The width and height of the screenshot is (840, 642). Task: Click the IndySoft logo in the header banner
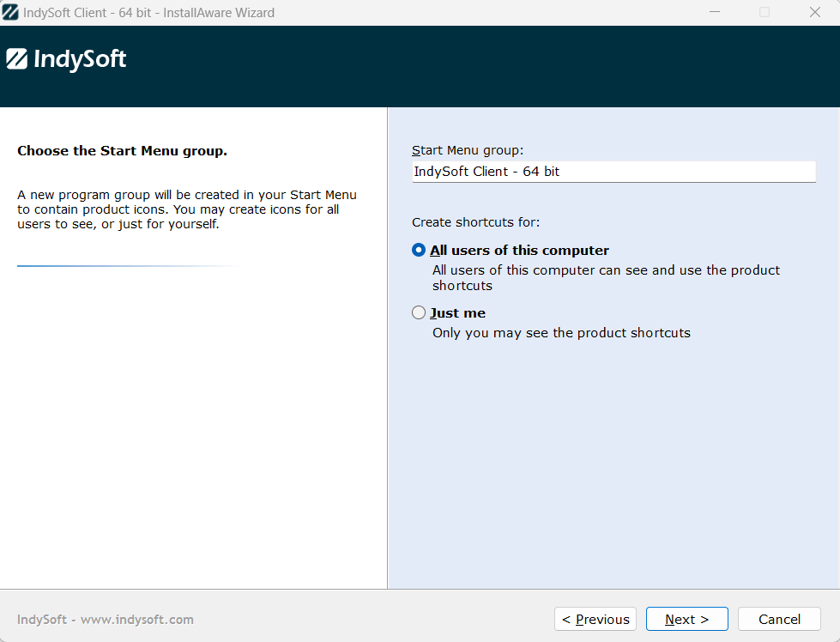67,59
